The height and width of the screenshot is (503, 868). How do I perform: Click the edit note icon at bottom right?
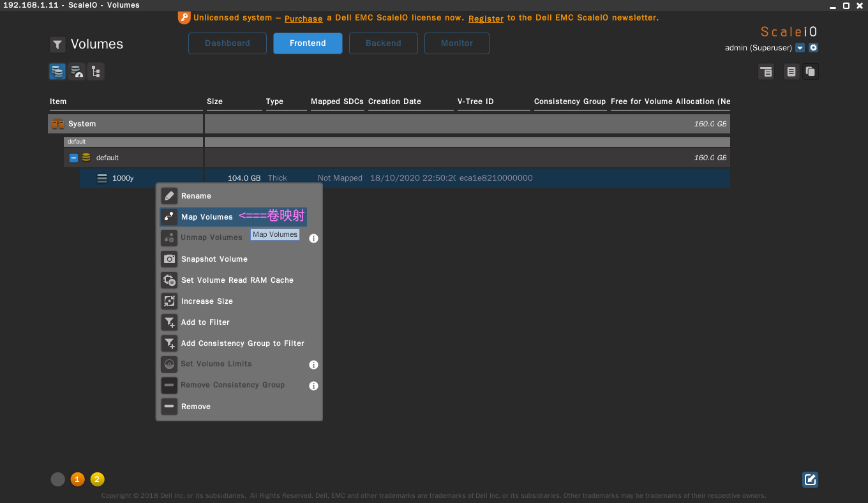811,479
